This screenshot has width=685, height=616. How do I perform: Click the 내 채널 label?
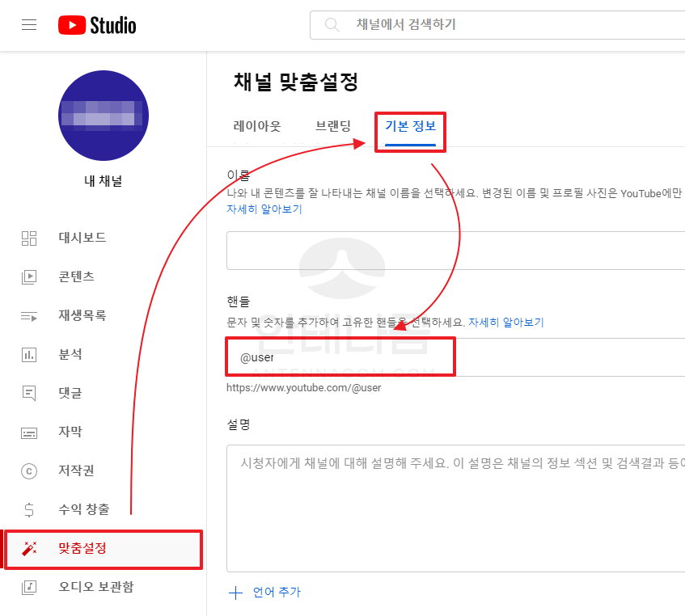[104, 181]
